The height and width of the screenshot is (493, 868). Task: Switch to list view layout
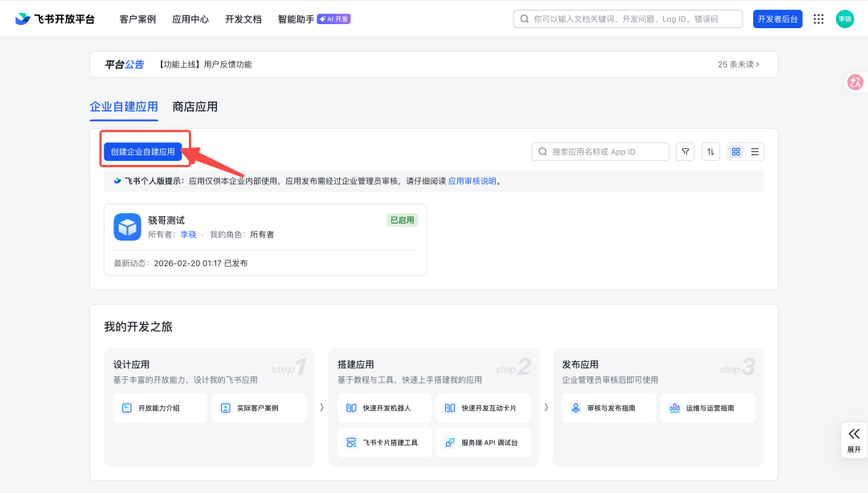[755, 151]
